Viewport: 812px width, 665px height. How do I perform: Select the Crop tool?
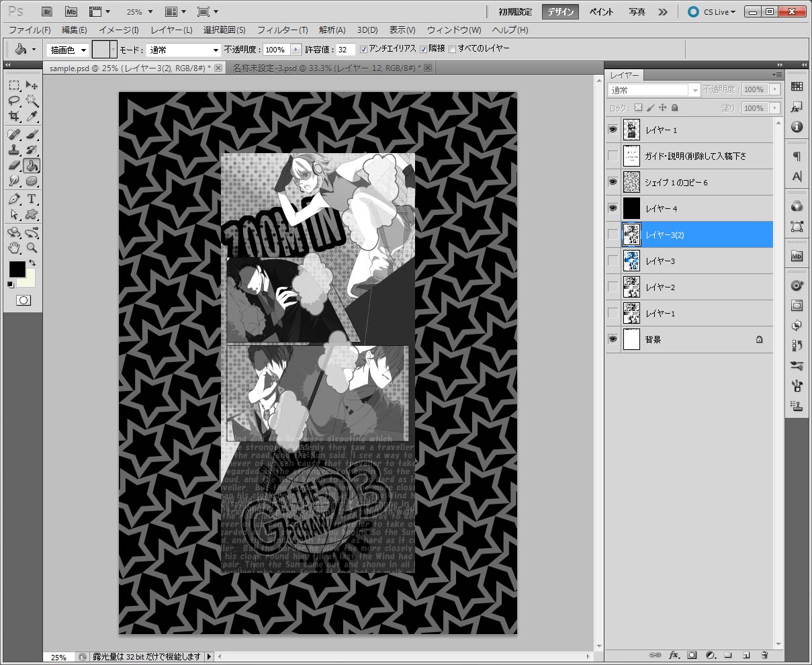point(14,116)
